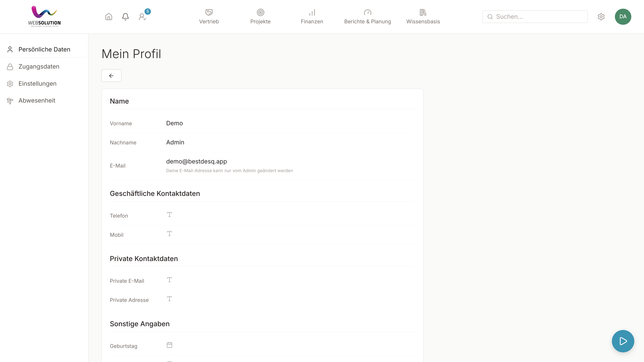Click the Mobil text field icon
Image resolution: width=644 pixels, height=362 pixels.
point(169,233)
